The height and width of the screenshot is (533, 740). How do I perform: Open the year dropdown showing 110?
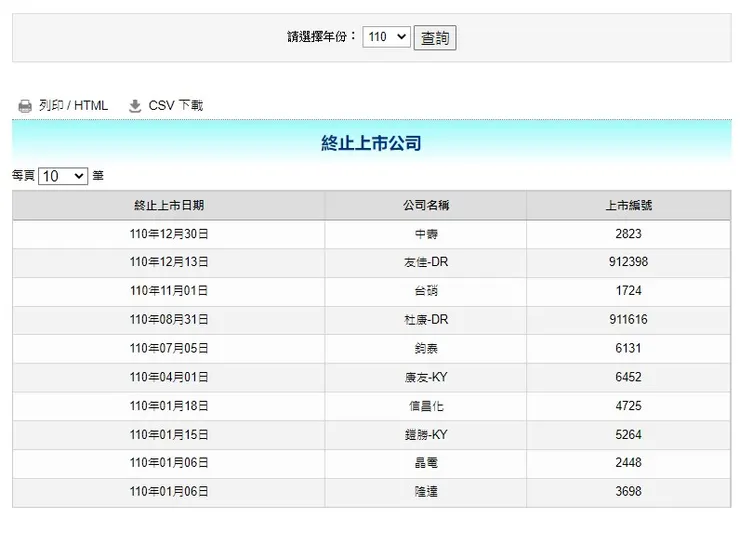tap(387, 37)
